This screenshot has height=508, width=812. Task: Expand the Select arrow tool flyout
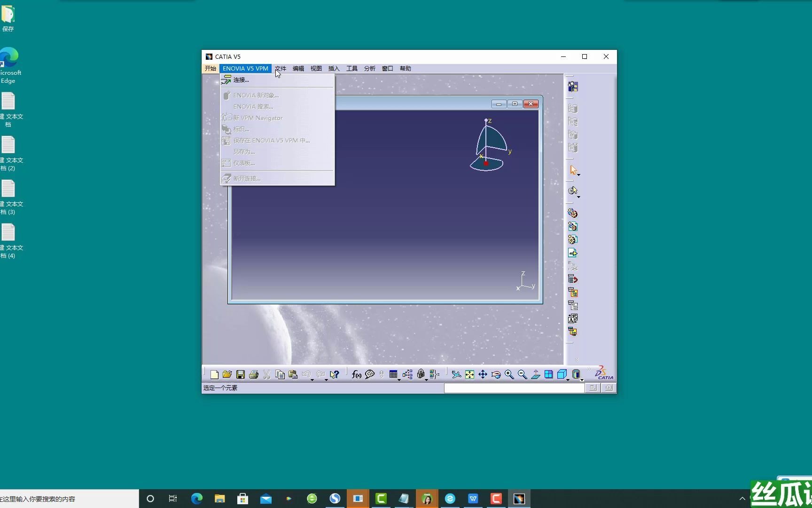tap(578, 175)
